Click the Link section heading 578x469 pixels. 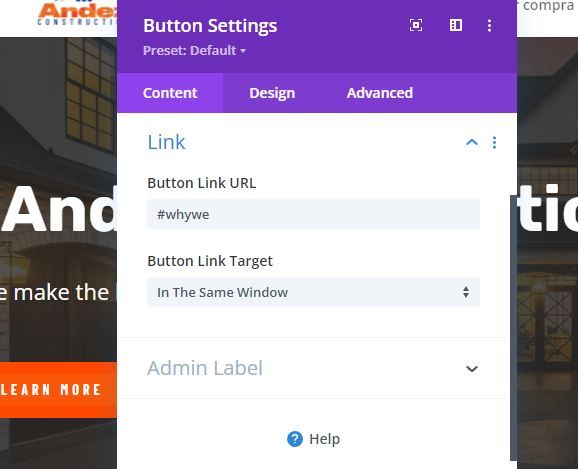(166, 142)
